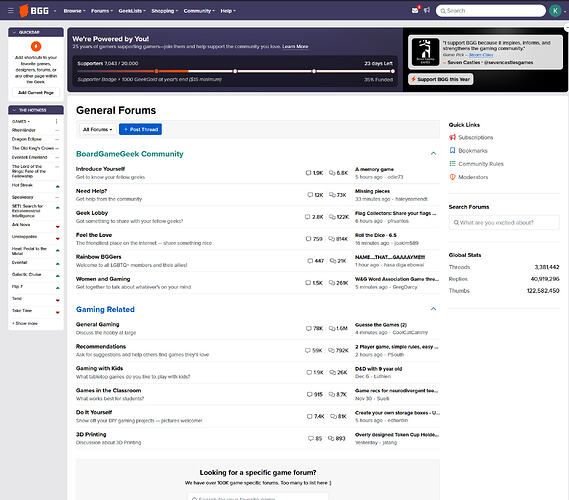Image resolution: width=569 pixels, height=500 pixels.
Task: Click thread count icon for Rainbow BGGers
Action: pos(310,261)
